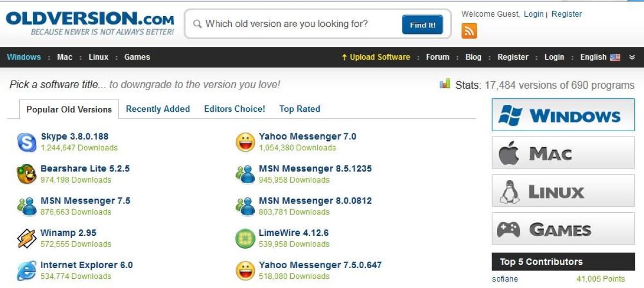Open the Winamp 2.95 link
This screenshot has width=644, height=288.
coord(68,233)
